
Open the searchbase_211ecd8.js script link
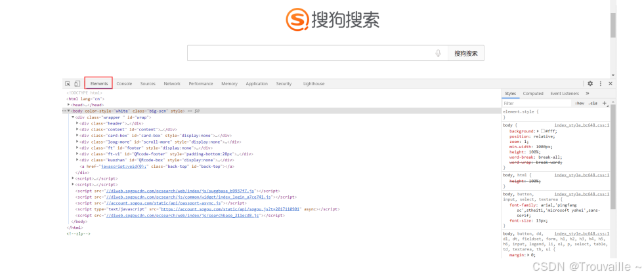click(182, 216)
